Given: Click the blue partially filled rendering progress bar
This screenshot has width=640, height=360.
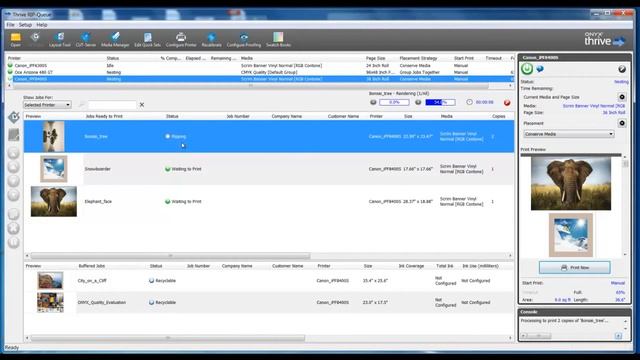Looking at the screenshot, I should click(x=440, y=102).
